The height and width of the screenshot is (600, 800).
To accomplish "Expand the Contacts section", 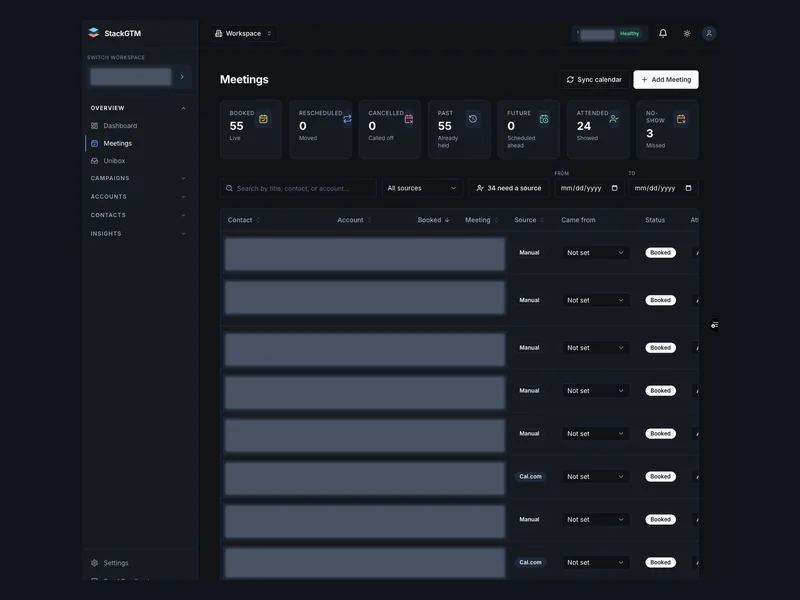I will click(x=138, y=215).
